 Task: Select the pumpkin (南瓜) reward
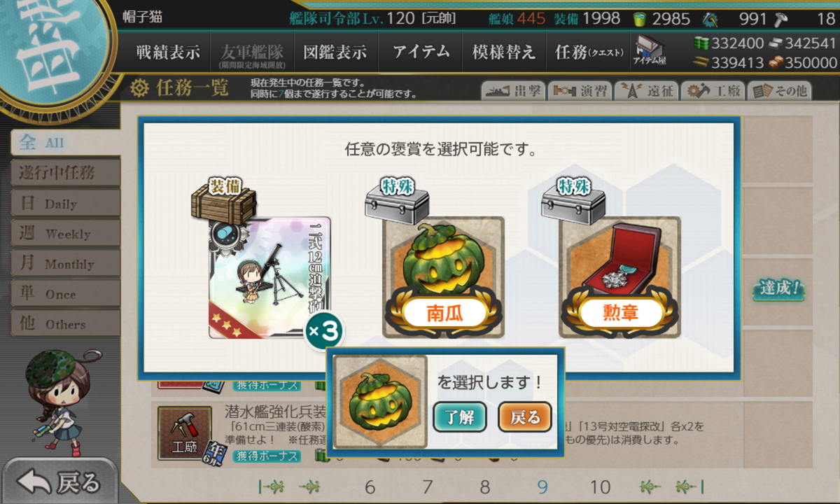tap(443, 277)
